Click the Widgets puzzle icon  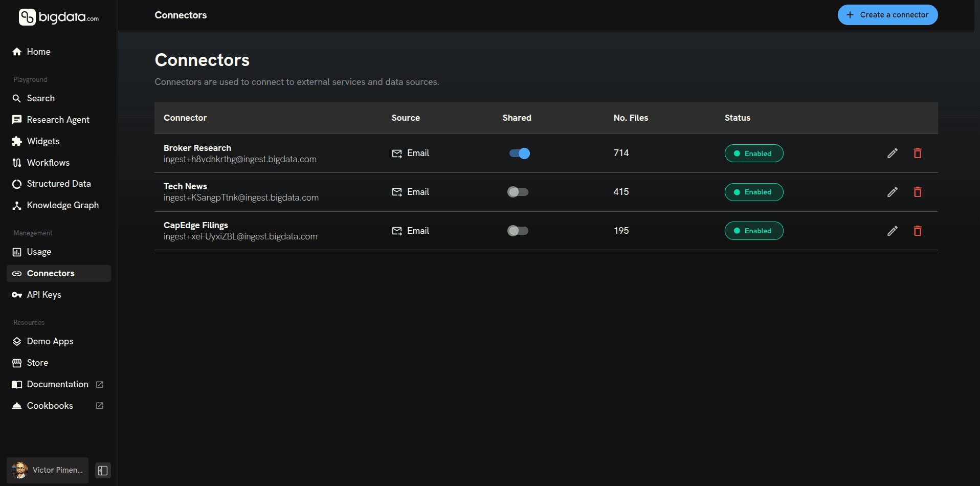tap(17, 141)
